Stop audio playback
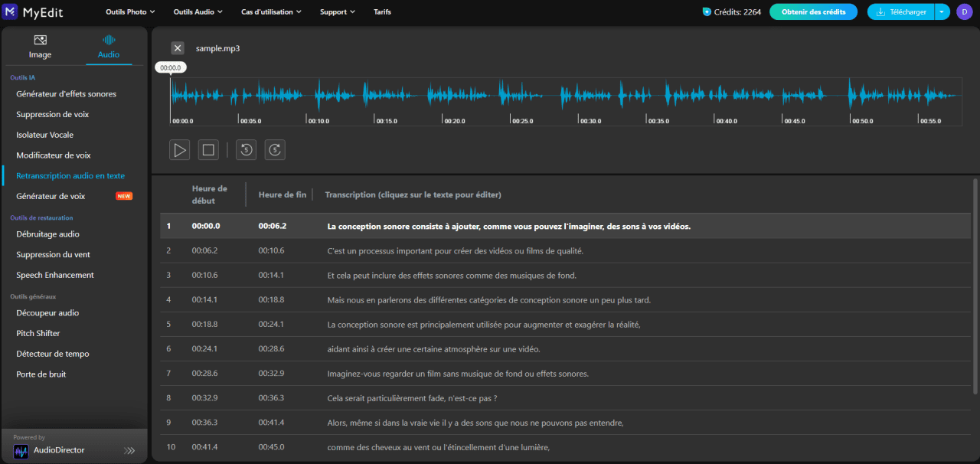980x464 pixels. 208,150
